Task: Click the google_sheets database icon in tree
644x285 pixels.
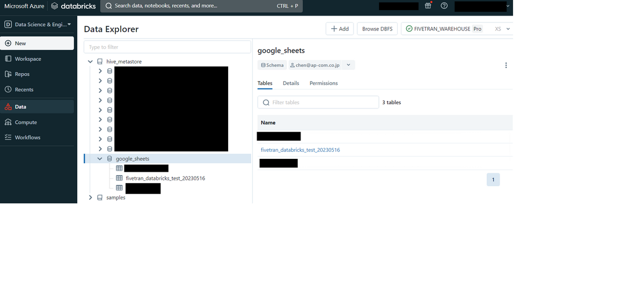Action: click(x=109, y=159)
